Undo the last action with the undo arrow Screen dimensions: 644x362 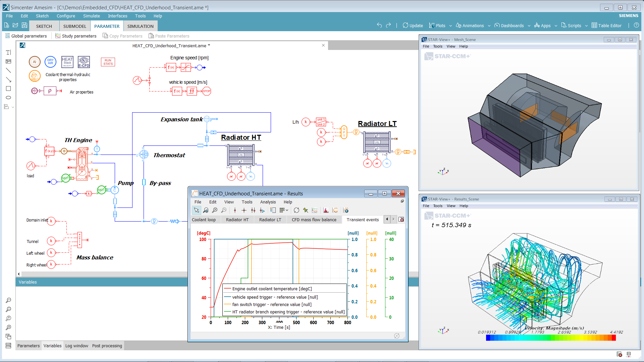point(379,25)
